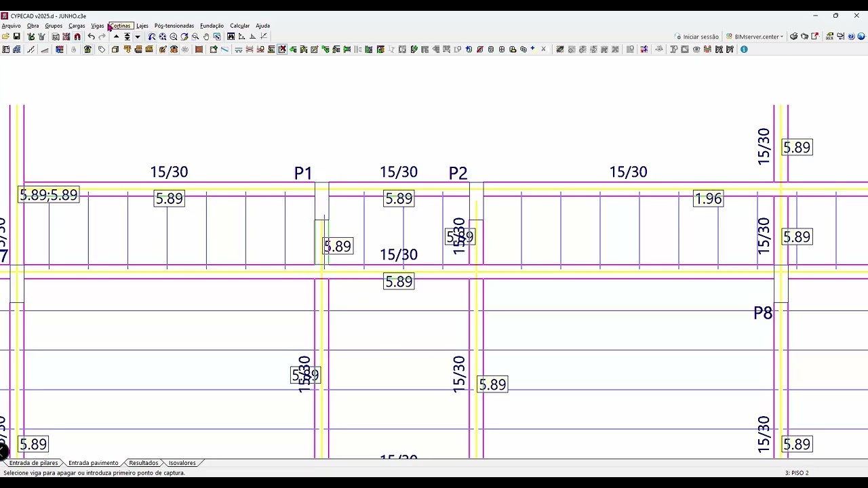Click the highlighted delete beam icon
868x488 pixels.
[x=282, y=49]
